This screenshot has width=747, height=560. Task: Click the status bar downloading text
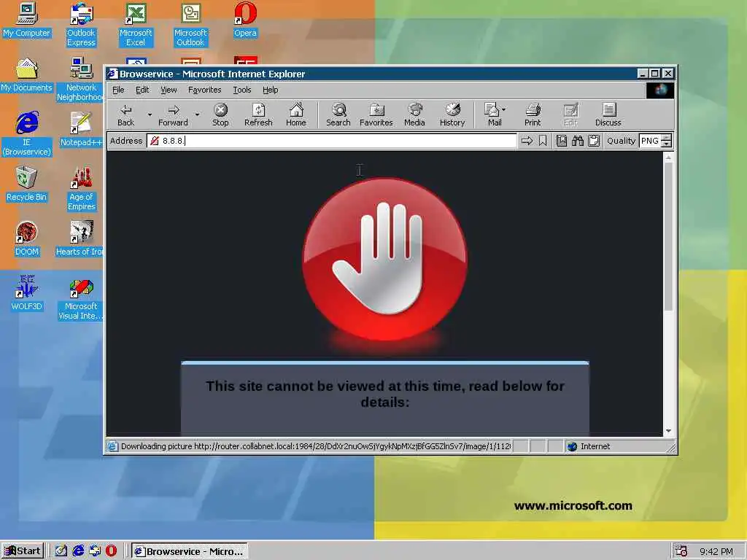click(x=316, y=446)
